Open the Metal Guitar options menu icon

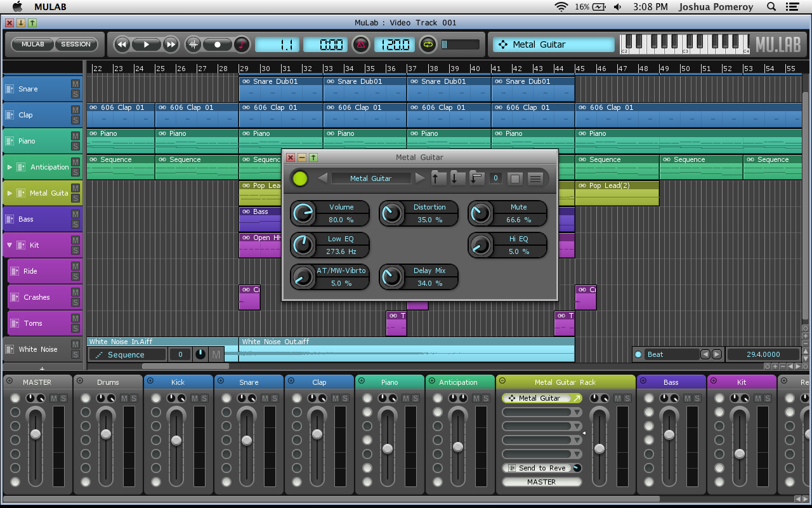click(535, 179)
